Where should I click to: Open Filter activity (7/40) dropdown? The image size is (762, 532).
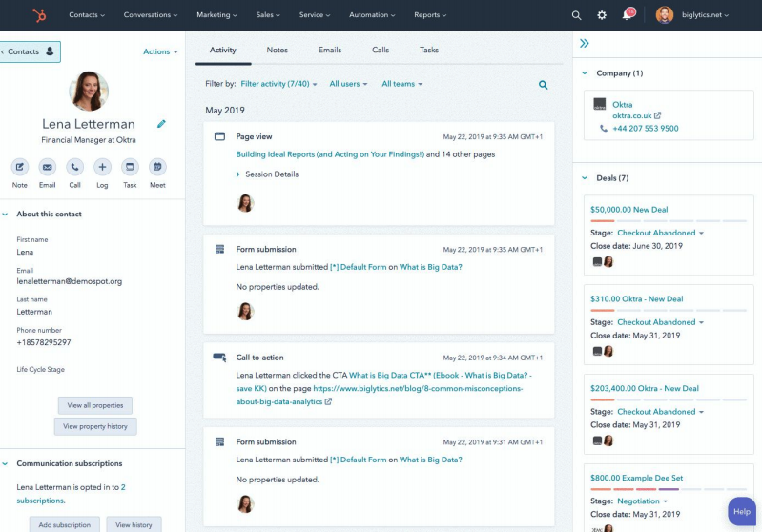(x=278, y=84)
